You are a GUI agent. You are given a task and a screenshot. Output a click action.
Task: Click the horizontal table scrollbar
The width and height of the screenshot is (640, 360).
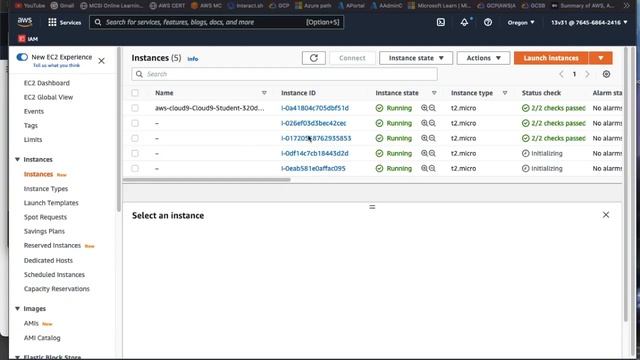click(x=207, y=179)
